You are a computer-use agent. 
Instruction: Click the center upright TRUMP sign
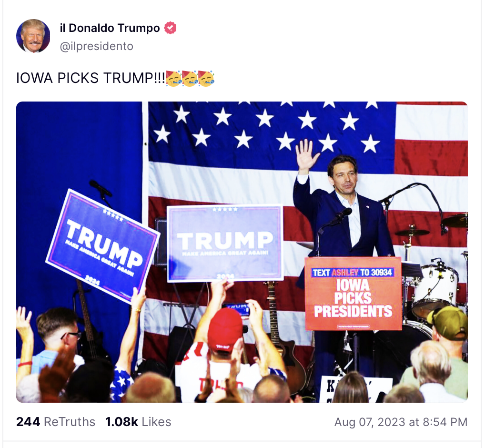pyautogui.click(x=225, y=243)
